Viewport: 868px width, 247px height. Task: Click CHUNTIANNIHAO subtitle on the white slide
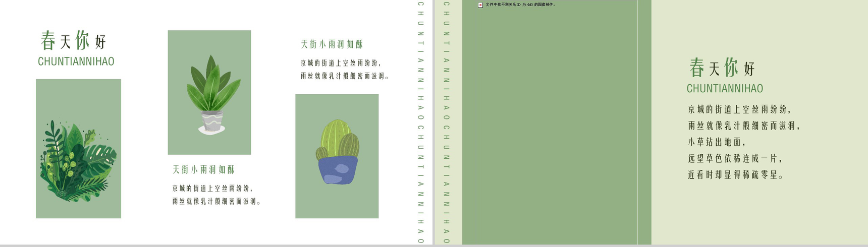pyautogui.click(x=76, y=61)
